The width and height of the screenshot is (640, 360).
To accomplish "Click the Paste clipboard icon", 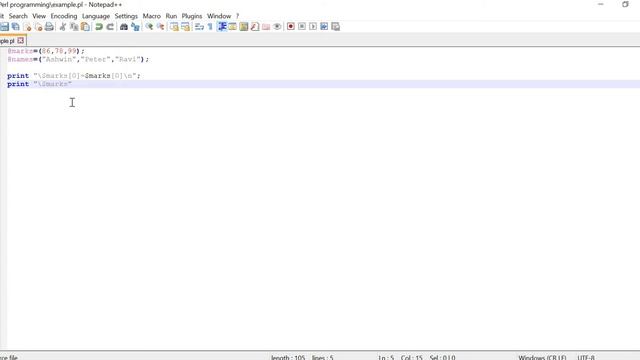I will click(x=85, y=27).
